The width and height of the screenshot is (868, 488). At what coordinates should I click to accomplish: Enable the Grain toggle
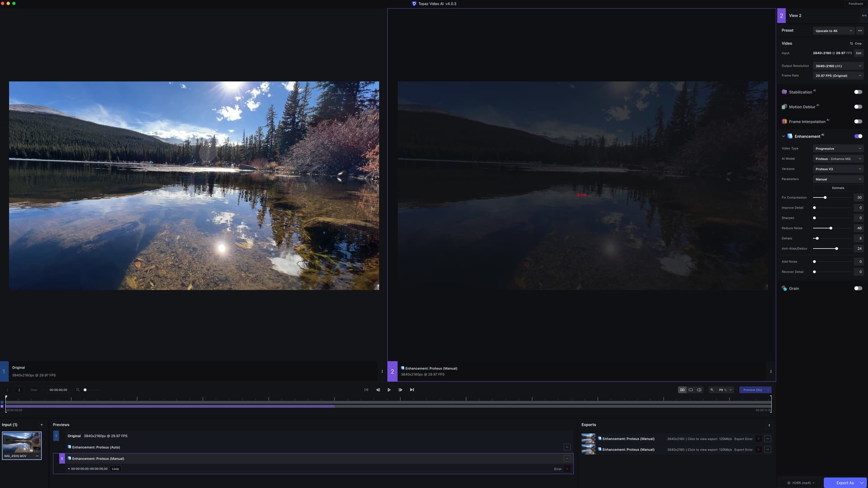tap(858, 289)
